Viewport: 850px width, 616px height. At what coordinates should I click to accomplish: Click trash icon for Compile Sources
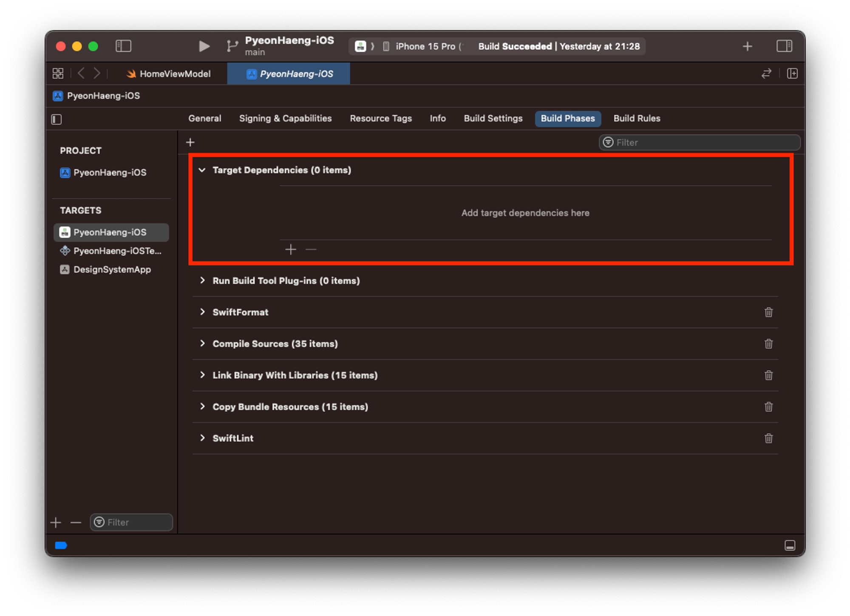click(768, 343)
